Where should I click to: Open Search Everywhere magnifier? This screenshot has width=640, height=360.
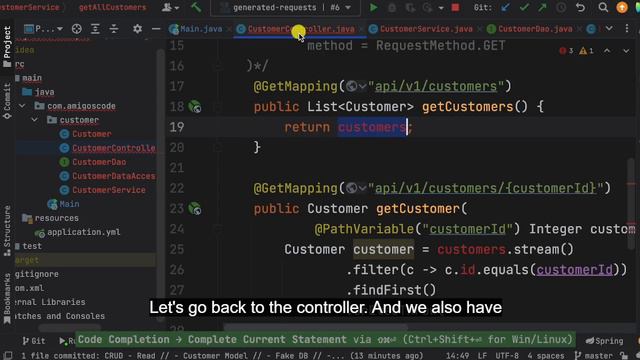point(603,7)
